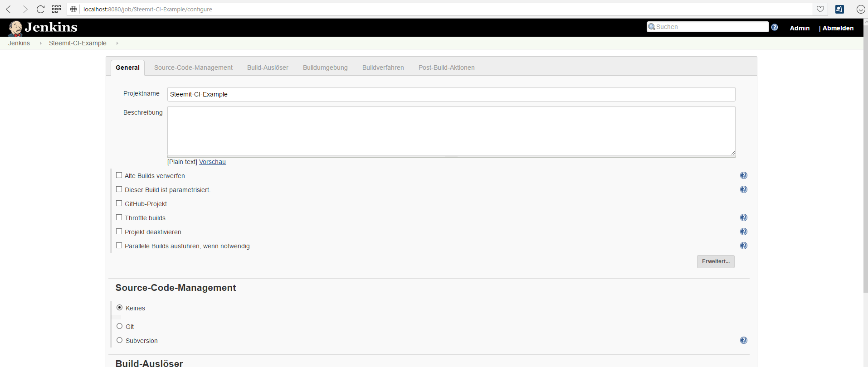
Task: Go to the Buildverfahren tab
Action: click(383, 68)
